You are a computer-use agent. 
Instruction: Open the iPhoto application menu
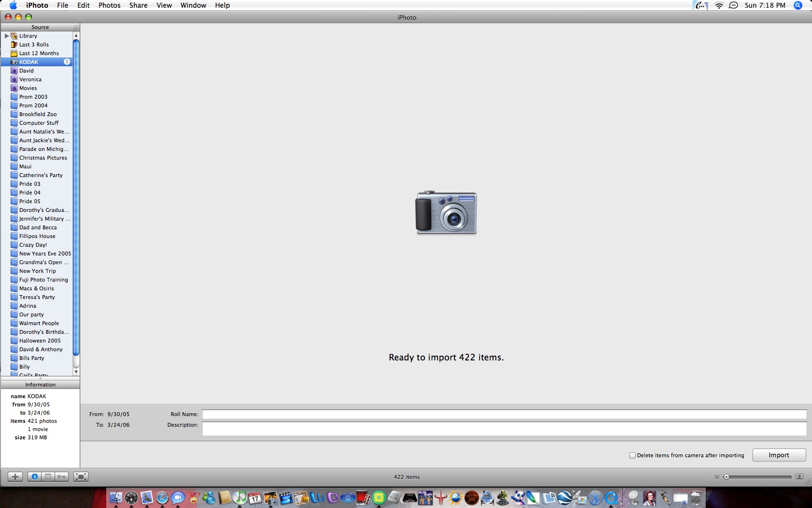click(x=37, y=5)
